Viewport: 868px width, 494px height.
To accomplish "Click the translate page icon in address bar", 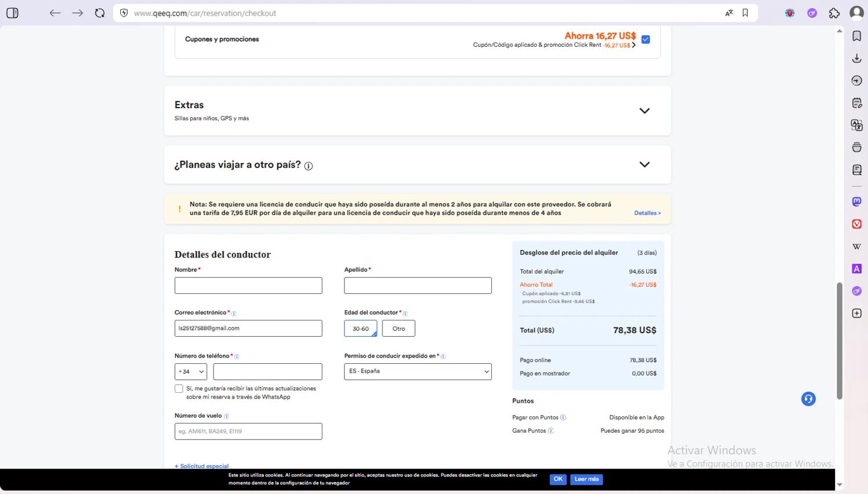I will coord(729,13).
